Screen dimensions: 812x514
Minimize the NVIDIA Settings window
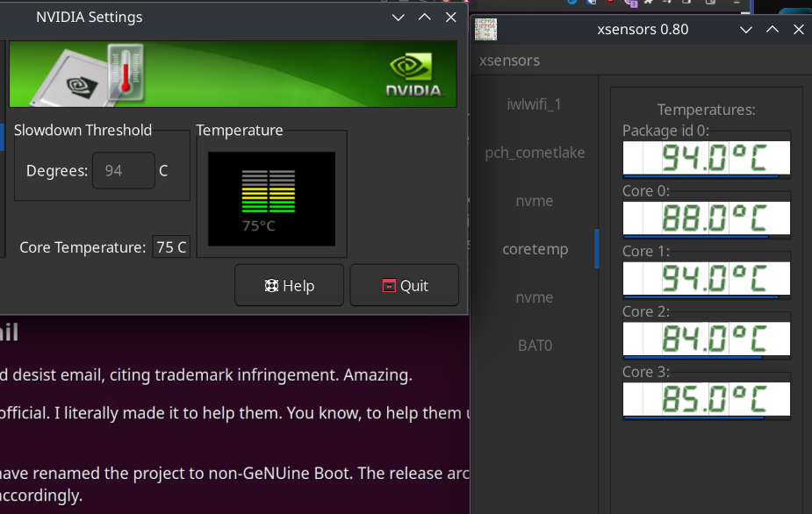399,17
